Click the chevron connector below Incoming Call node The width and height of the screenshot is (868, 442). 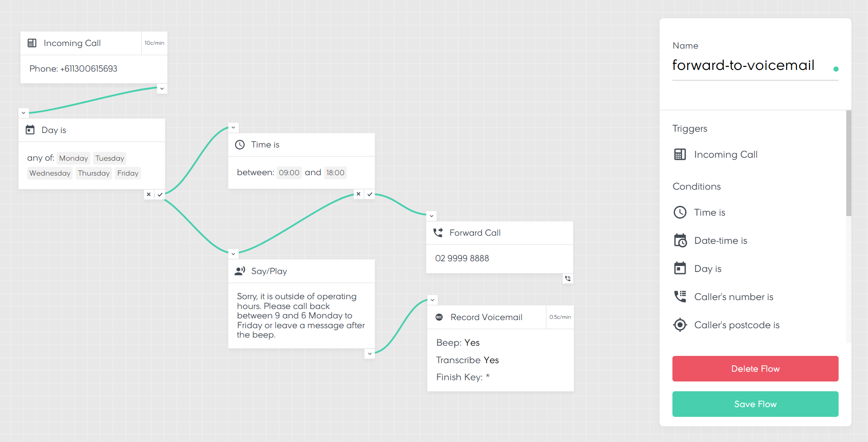click(162, 89)
